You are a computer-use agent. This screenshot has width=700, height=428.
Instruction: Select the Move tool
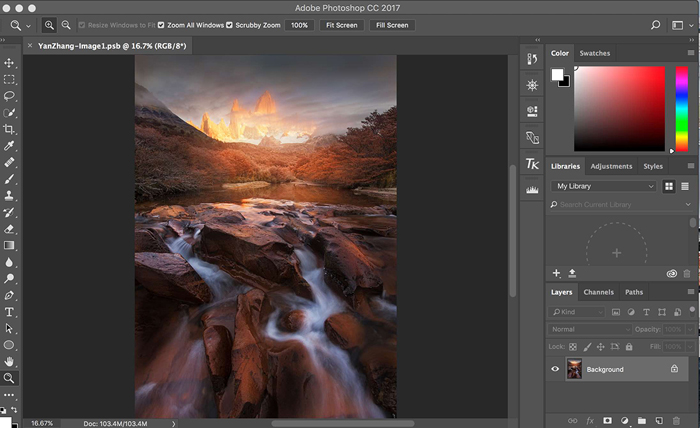tap(9, 62)
